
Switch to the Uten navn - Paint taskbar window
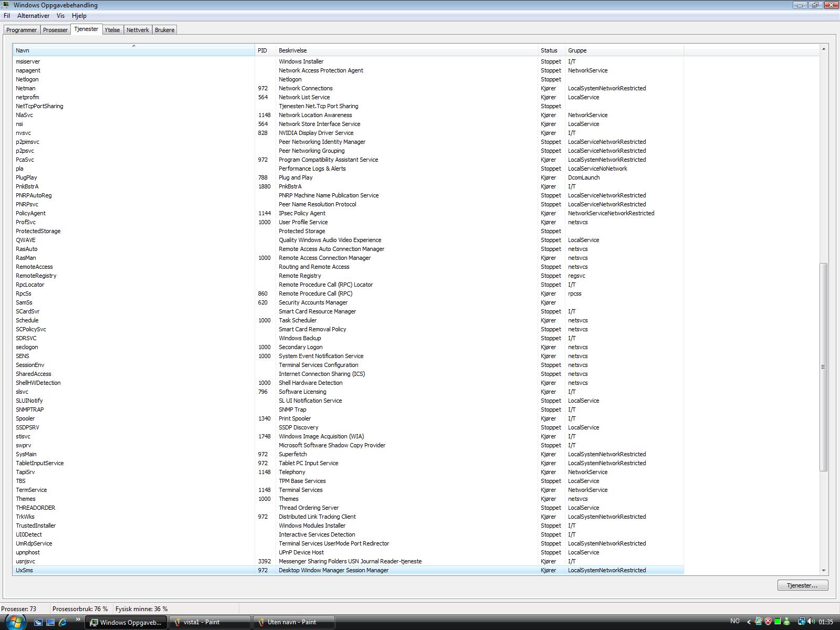click(294, 622)
